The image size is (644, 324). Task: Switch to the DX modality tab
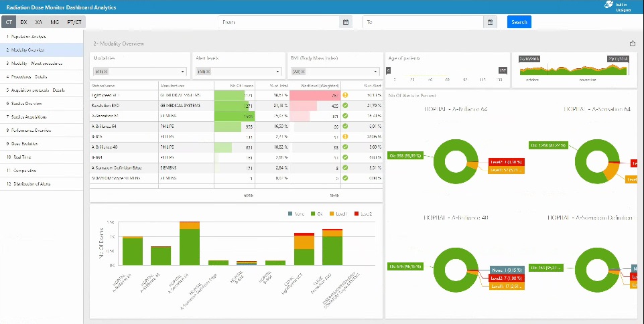coord(23,22)
